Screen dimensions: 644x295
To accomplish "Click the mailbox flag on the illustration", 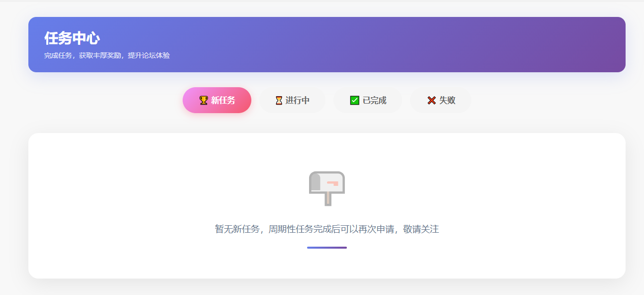I will pos(332,182).
